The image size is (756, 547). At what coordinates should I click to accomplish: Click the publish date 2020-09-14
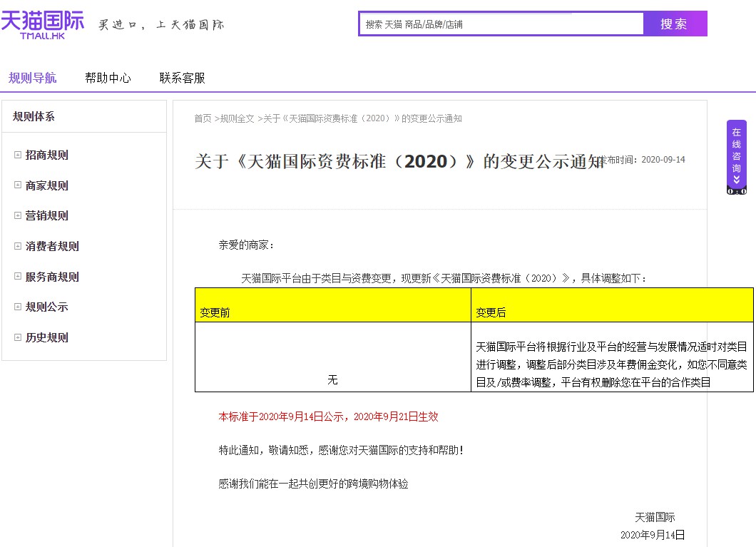click(663, 160)
